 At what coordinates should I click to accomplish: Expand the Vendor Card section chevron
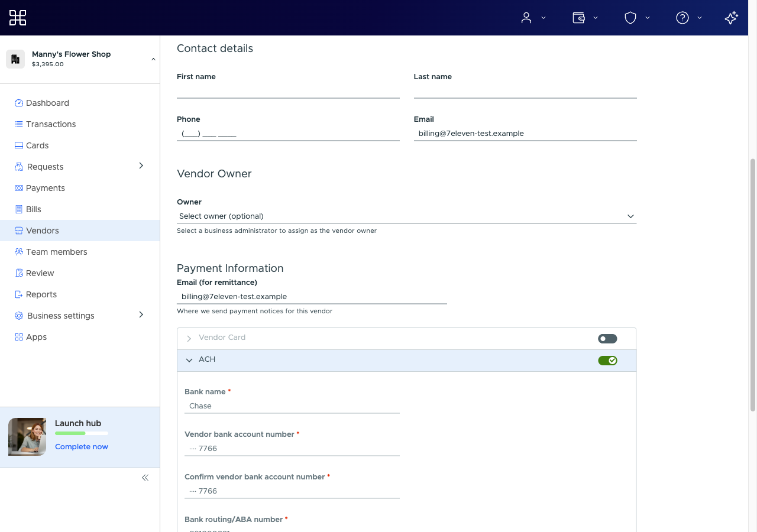coord(189,339)
